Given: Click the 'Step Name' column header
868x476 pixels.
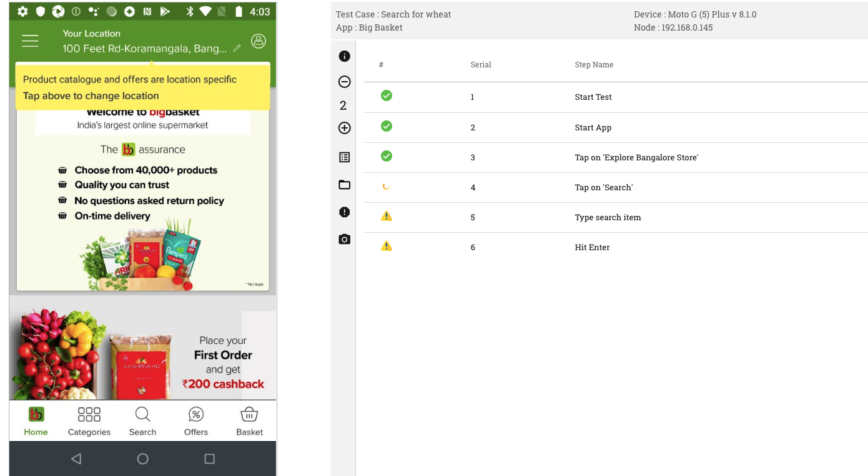Looking at the screenshot, I should pyautogui.click(x=594, y=65).
